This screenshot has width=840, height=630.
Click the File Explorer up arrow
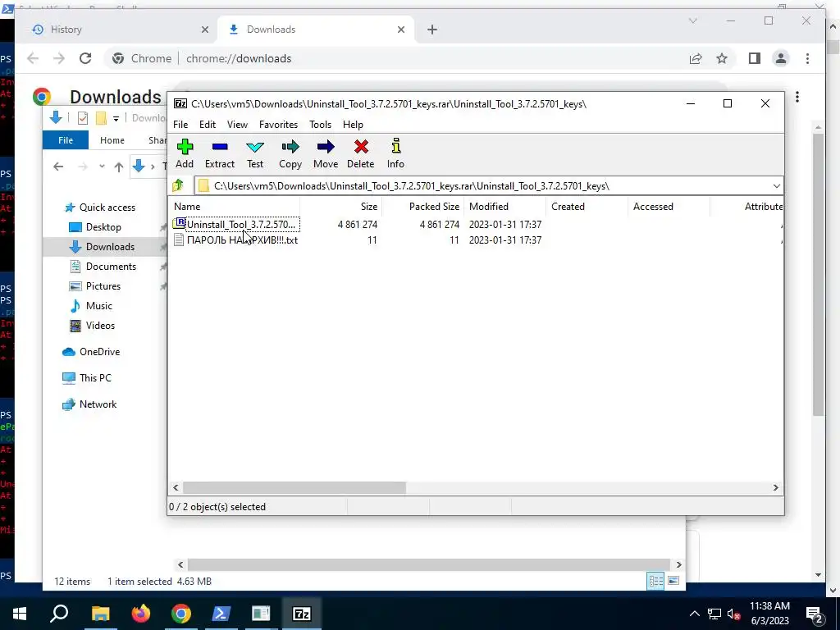(x=119, y=167)
